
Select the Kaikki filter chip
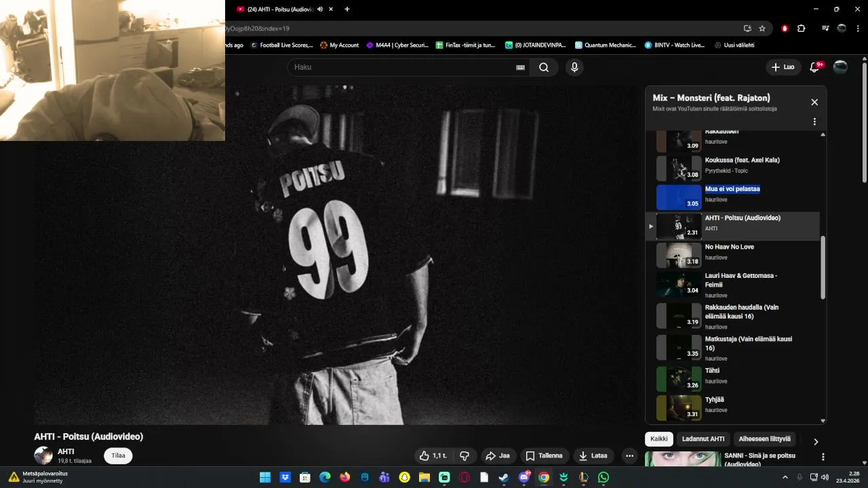[659, 439]
